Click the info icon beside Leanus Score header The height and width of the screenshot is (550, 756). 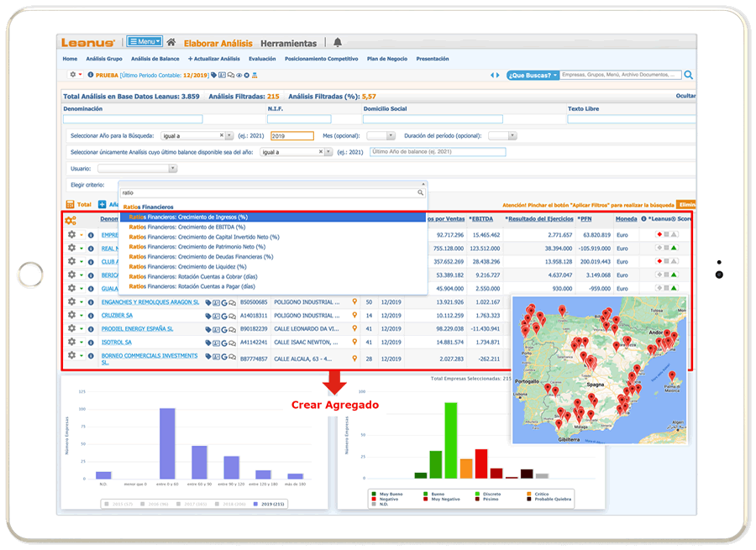[643, 219]
